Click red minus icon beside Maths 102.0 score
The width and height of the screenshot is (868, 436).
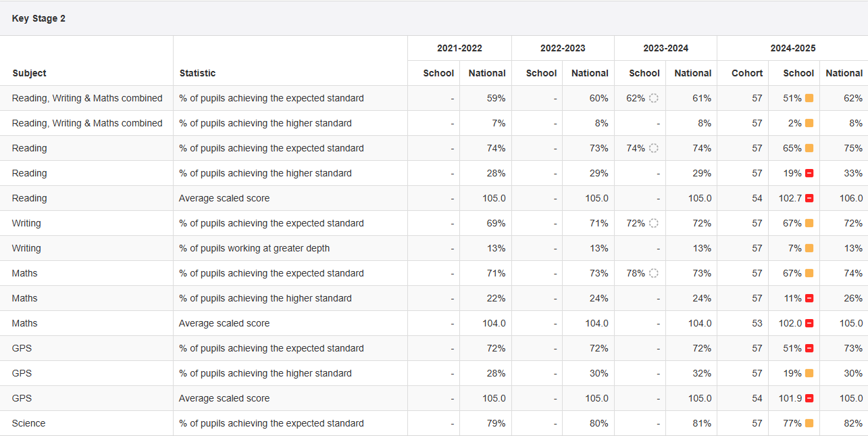pos(809,323)
